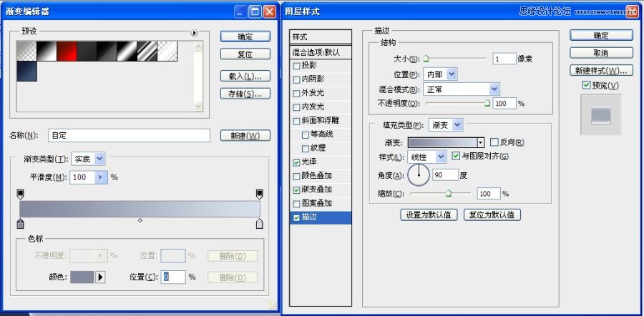
Task: Click 存储(S)... button
Action: click(245, 94)
